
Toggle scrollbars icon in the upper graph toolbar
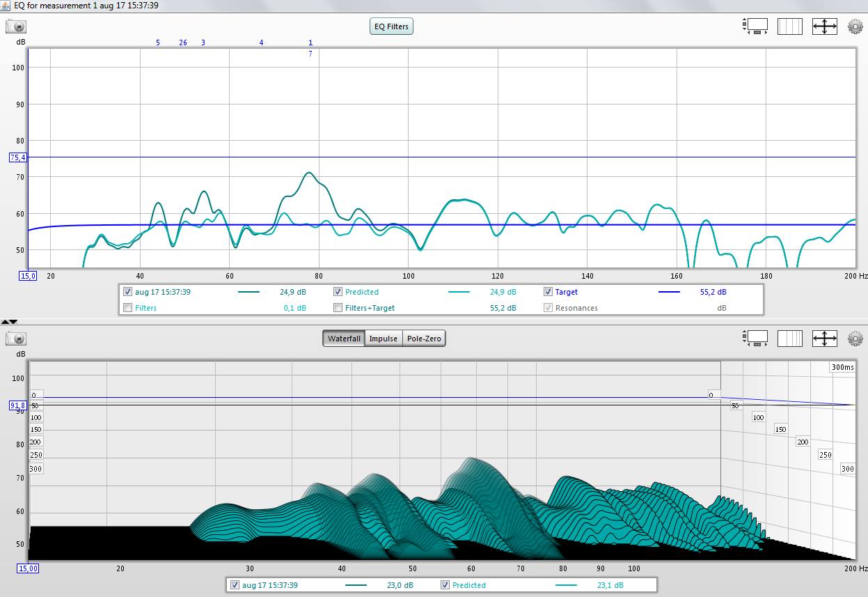756,26
